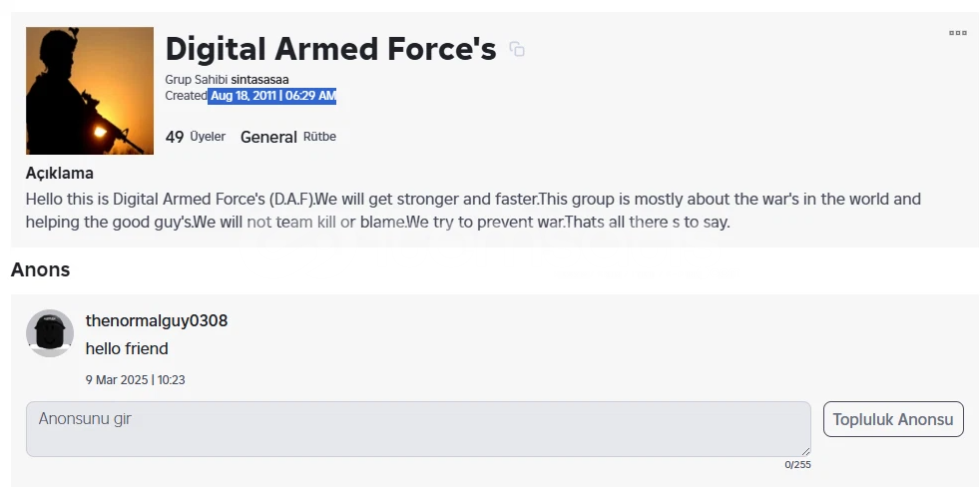The width and height of the screenshot is (980, 487).
Task: Click the Topluluk Anonsu button
Action: coord(893,419)
